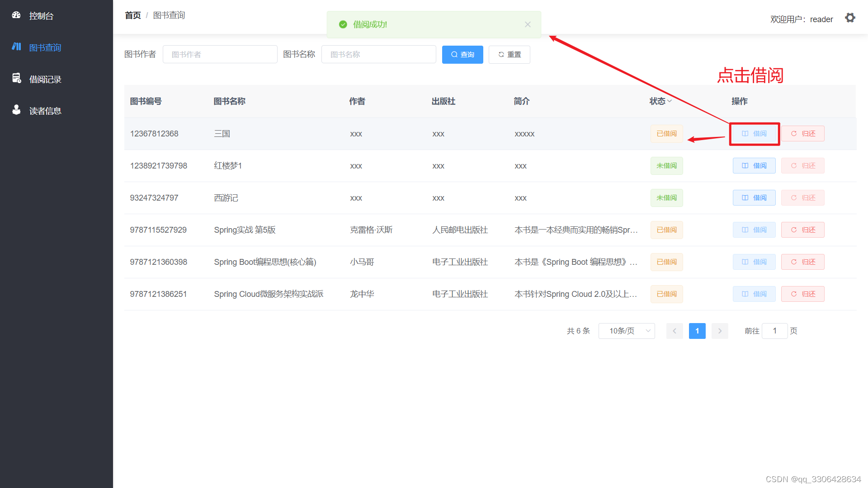Viewport: 868px width, 488px height.
Task: Borrow the book 西游记
Action: pyautogui.click(x=754, y=198)
